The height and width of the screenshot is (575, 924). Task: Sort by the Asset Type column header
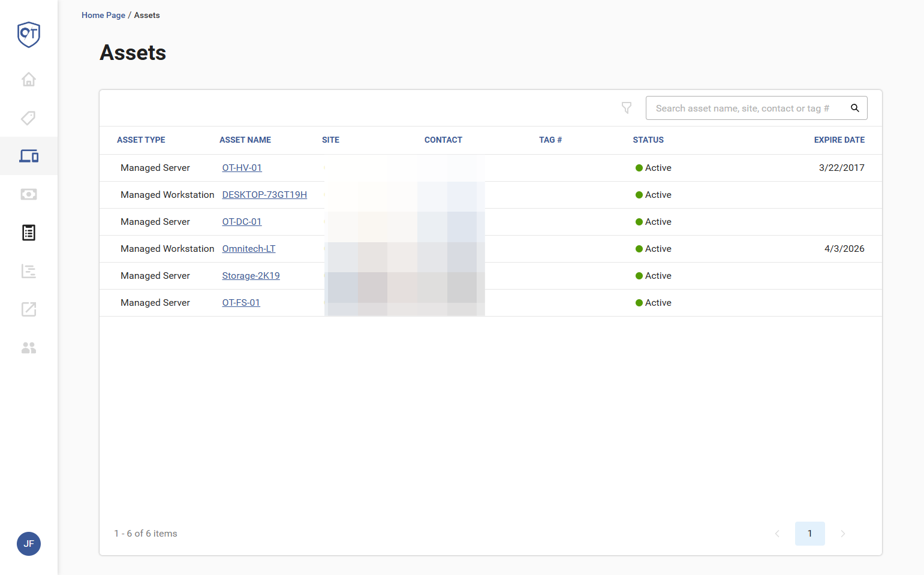141,140
